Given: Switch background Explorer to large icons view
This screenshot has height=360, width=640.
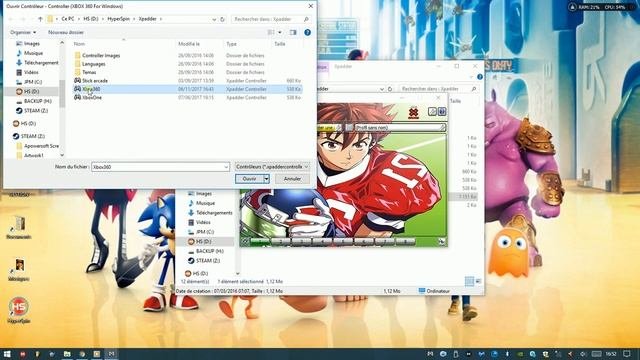Looking at the screenshot, I should point(478,281).
